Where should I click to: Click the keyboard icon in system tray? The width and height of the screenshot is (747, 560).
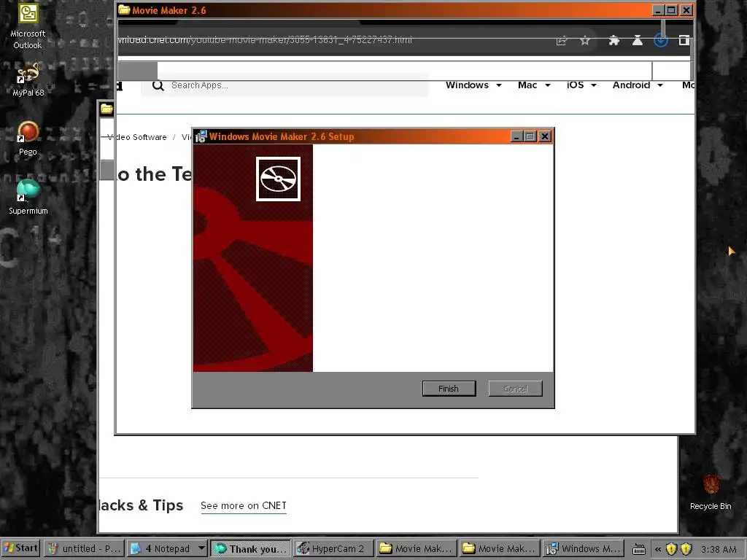(x=639, y=550)
